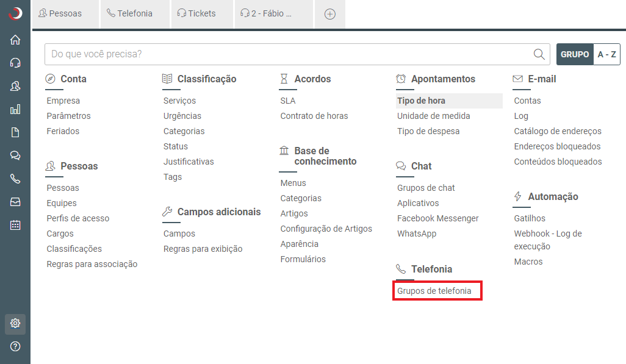The width and height of the screenshot is (626, 364).
Task: Switch view to A - Z sorting
Action: (x=606, y=54)
